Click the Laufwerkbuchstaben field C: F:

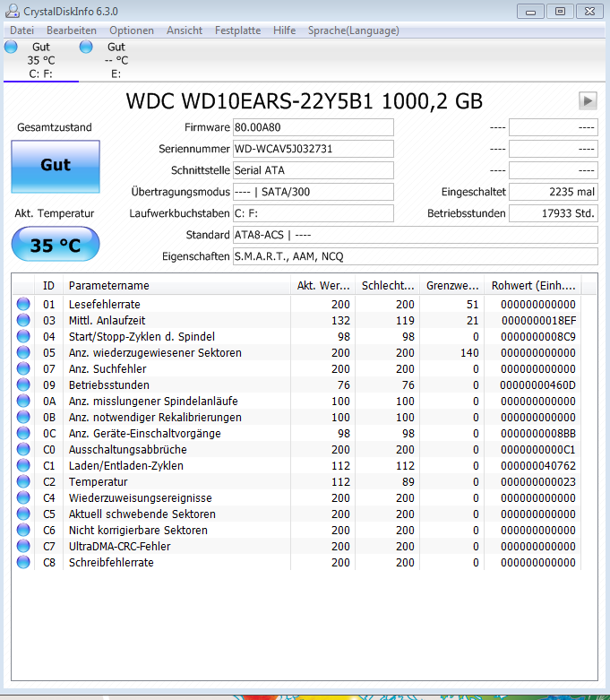pyautogui.click(x=314, y=213)
